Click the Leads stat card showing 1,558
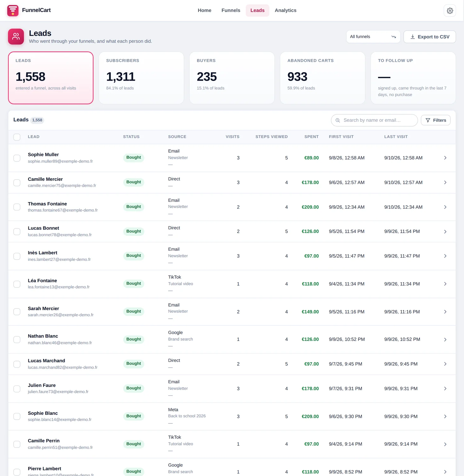 51,78
